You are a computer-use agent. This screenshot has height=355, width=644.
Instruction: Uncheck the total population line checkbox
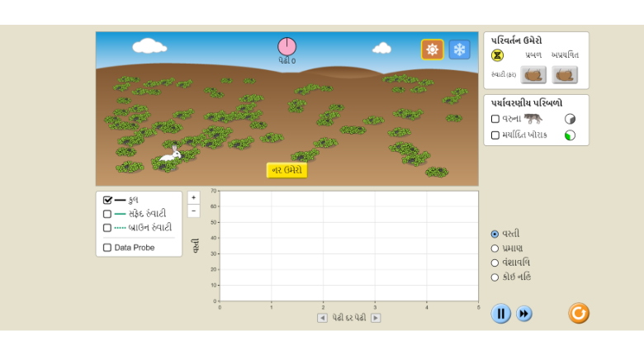pos(107,200)
